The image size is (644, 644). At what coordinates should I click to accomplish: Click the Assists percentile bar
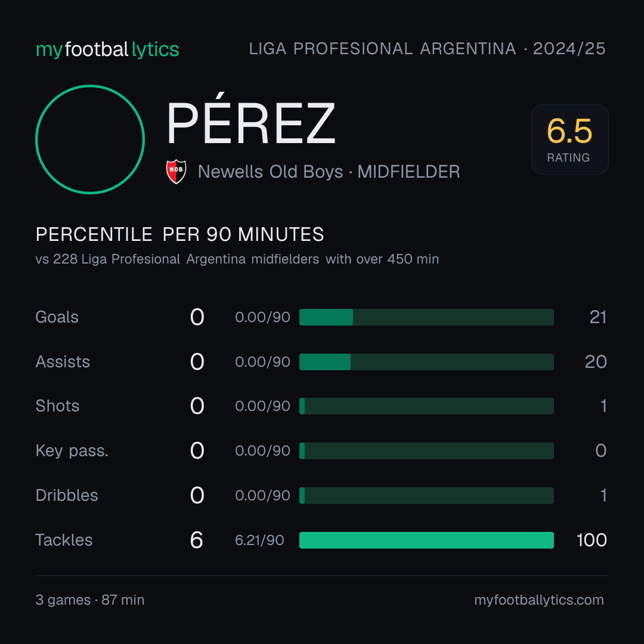pos(426,362)
